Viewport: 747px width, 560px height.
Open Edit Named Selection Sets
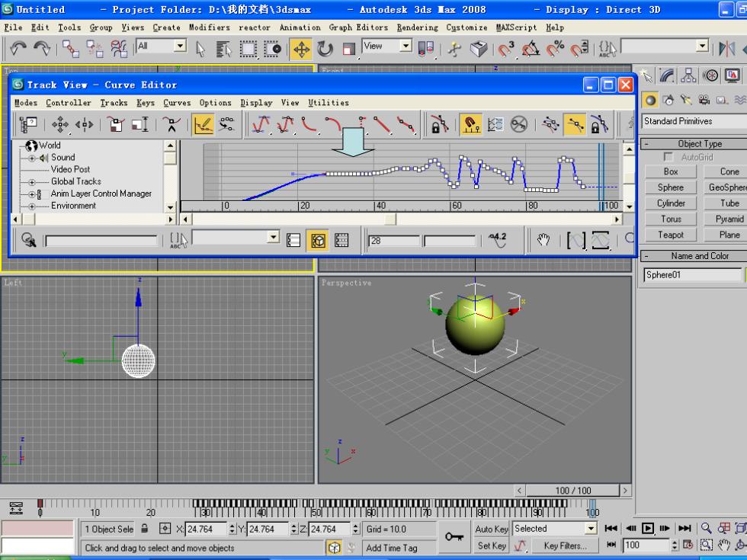point(607,49)
